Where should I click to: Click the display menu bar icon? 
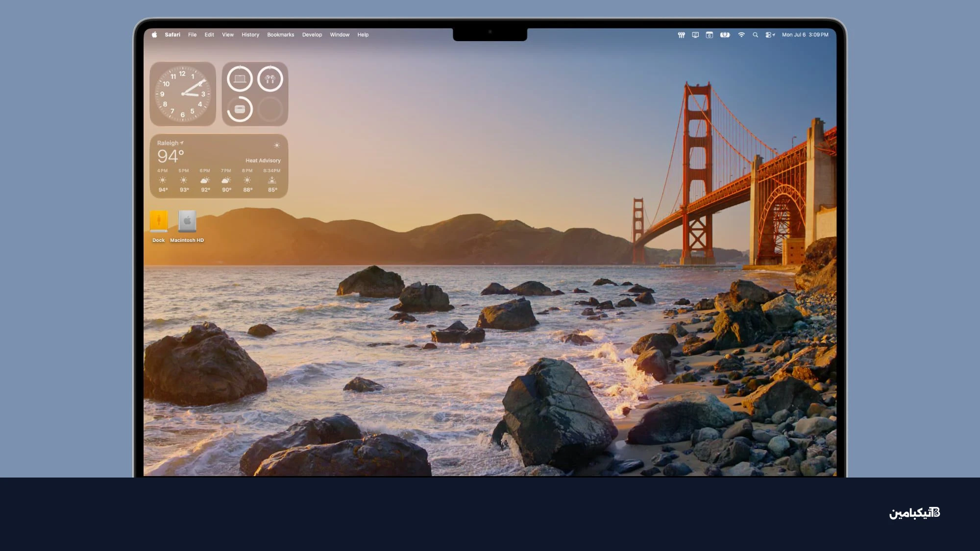tap(695, 35)
